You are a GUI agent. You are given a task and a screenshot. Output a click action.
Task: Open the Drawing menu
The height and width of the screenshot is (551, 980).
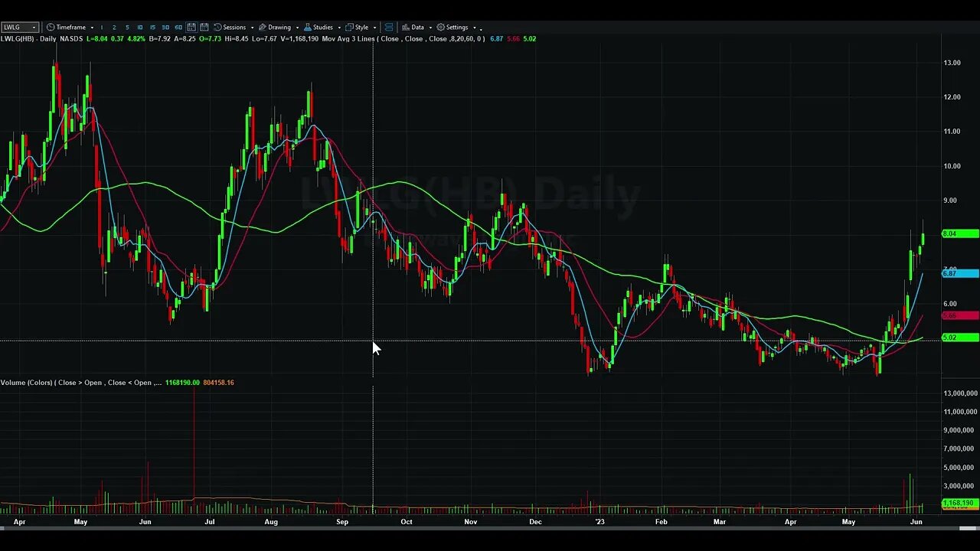(x=279, y=27)
